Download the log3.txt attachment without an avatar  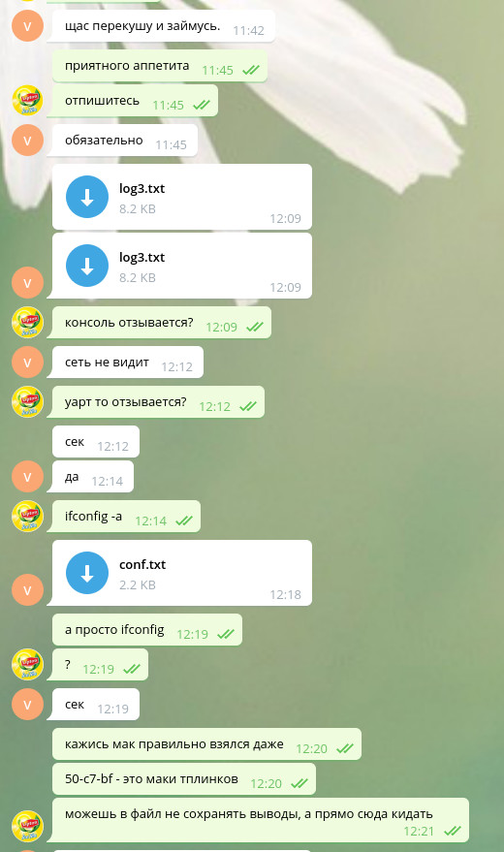point(87,197)
